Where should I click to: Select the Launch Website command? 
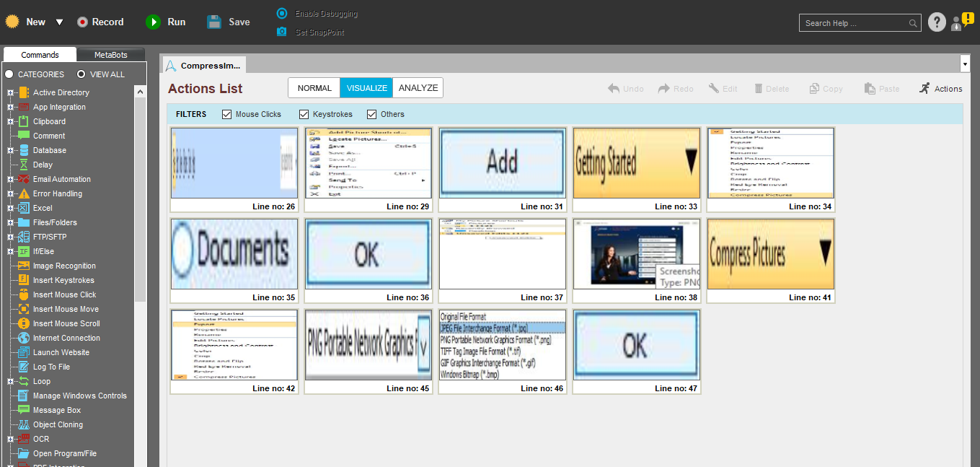[x=61, y=352]
